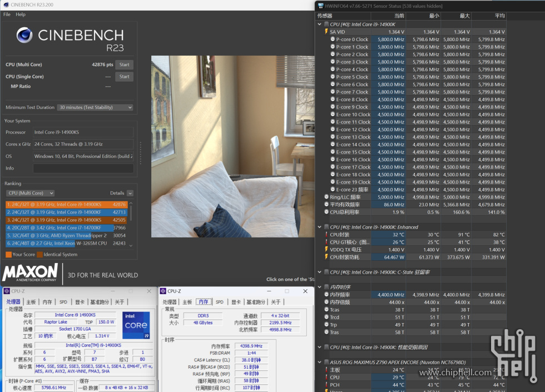The height and width of the screenshot is (392, 545).
Task: Switch to SPD tab in the CPU-Z memory window
Action: pos(219,302)
